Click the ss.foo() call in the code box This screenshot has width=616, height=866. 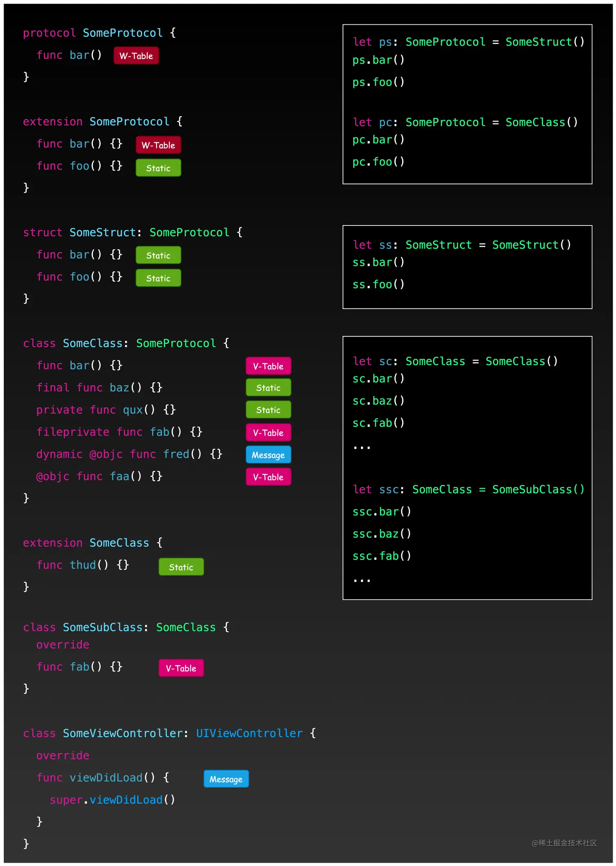coord(378,285)
